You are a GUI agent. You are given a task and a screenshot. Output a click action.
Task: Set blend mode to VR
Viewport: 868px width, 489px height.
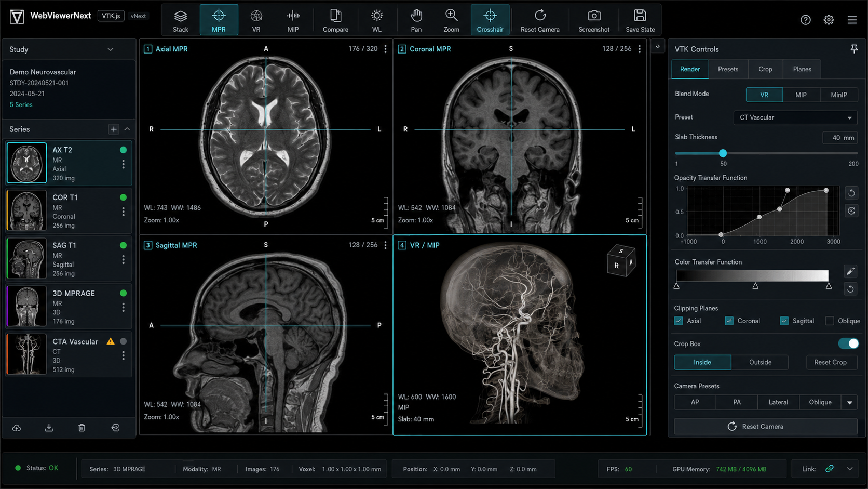point(764,95)
